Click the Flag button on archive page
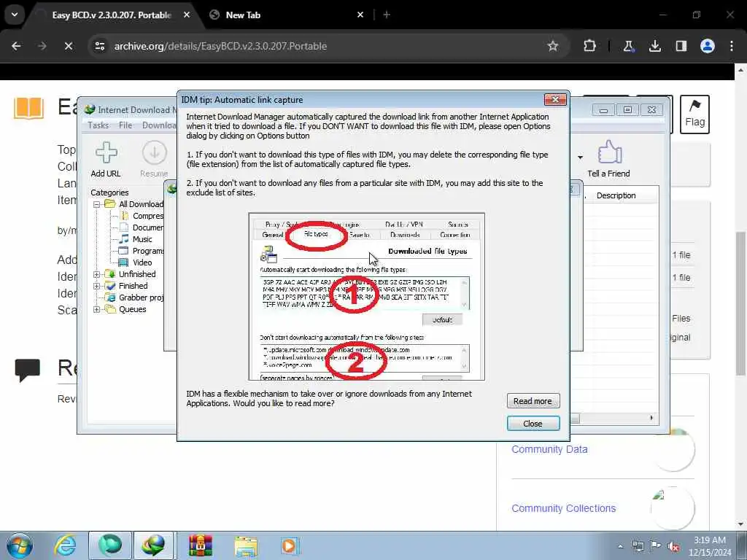The image size is (747, 560). [694, 114]
